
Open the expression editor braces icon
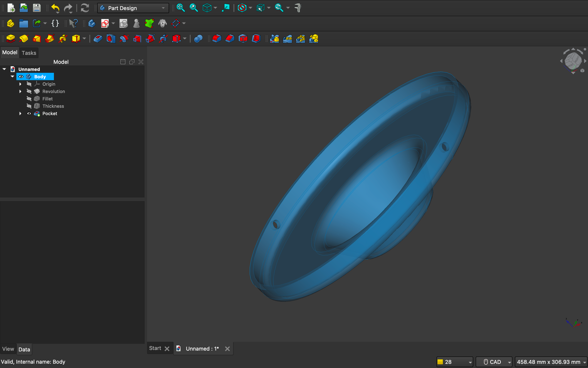tap(55, 23)
